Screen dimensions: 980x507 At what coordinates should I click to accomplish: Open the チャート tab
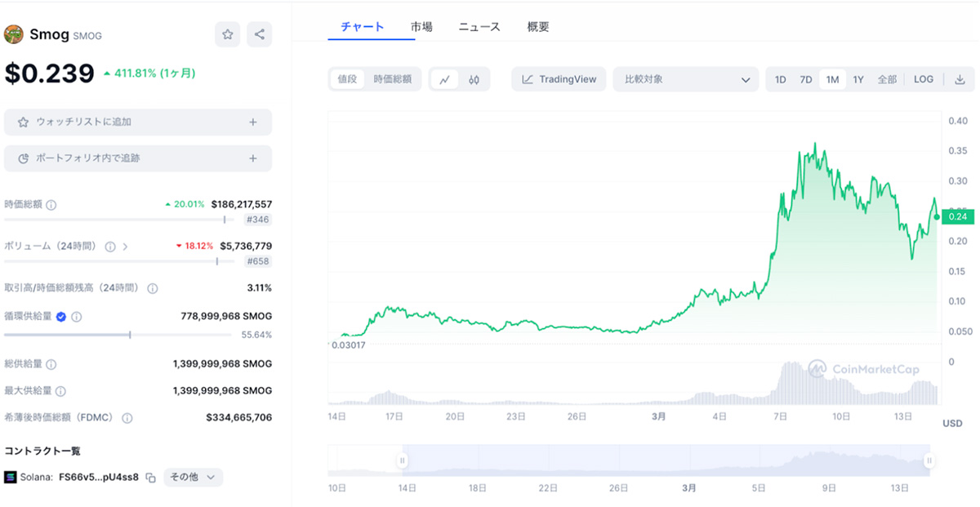point(363,27)
